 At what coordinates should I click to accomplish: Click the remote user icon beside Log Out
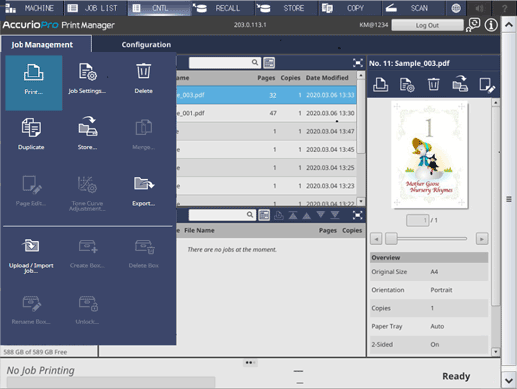tap(473, 25)
